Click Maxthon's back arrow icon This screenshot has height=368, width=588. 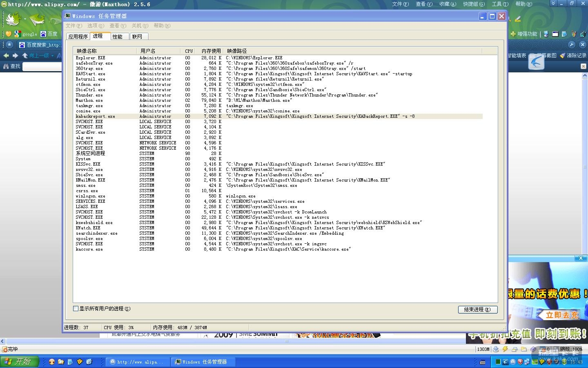pos(6,56)
